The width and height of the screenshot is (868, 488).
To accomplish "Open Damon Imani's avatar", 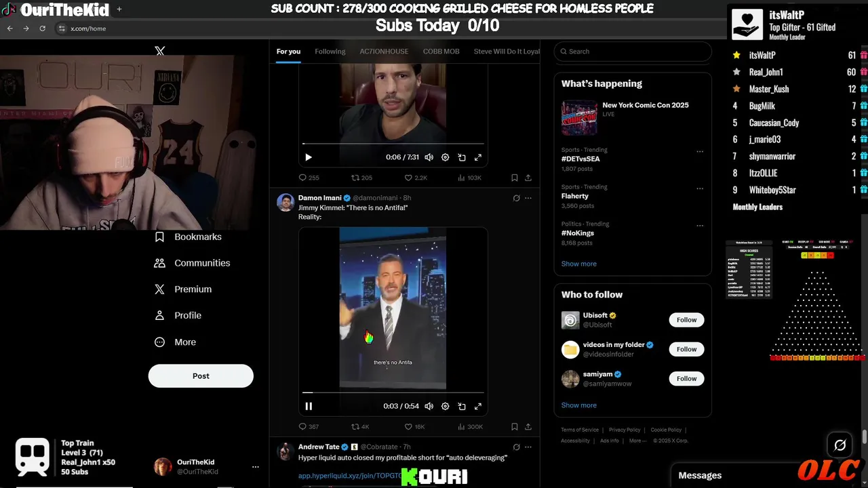I will [285, 202].
